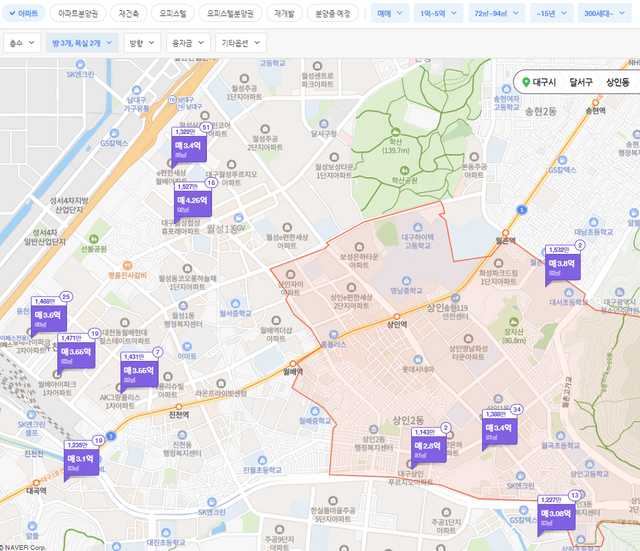
Task: Click the 이마트 store icon
Action: 187,347
